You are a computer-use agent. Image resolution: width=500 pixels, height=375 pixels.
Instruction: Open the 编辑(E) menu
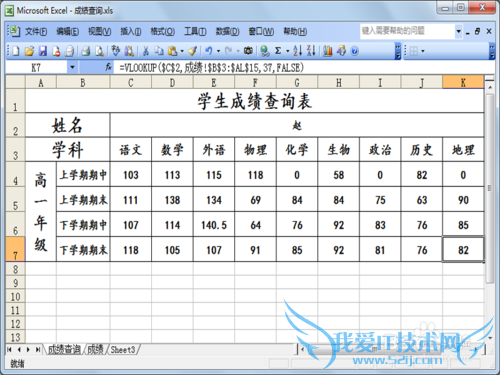click(67, 32)
